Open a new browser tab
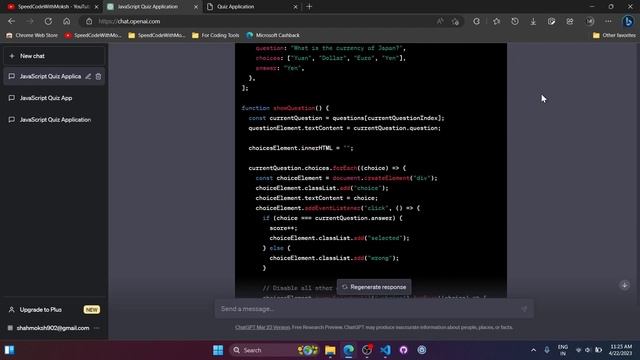Screen dimensions: 640x360 (309, 7)
